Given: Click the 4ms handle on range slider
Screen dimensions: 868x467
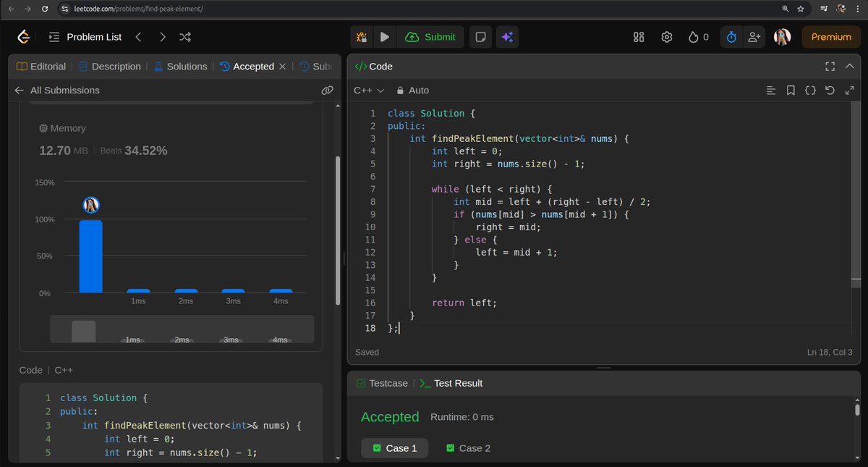Looking at the screenshot, I should tap(281, 340).
